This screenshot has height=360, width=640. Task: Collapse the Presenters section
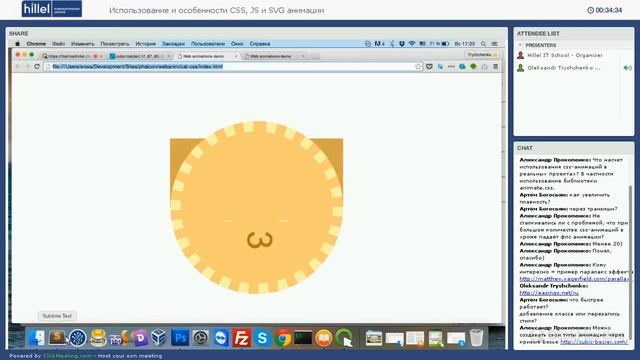point(520,45)
